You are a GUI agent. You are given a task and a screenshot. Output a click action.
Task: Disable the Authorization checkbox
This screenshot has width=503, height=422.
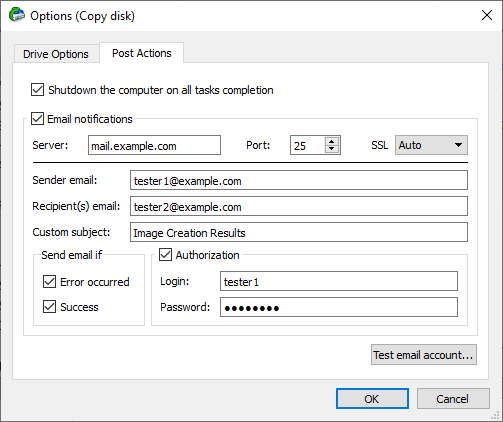[165, 255]
